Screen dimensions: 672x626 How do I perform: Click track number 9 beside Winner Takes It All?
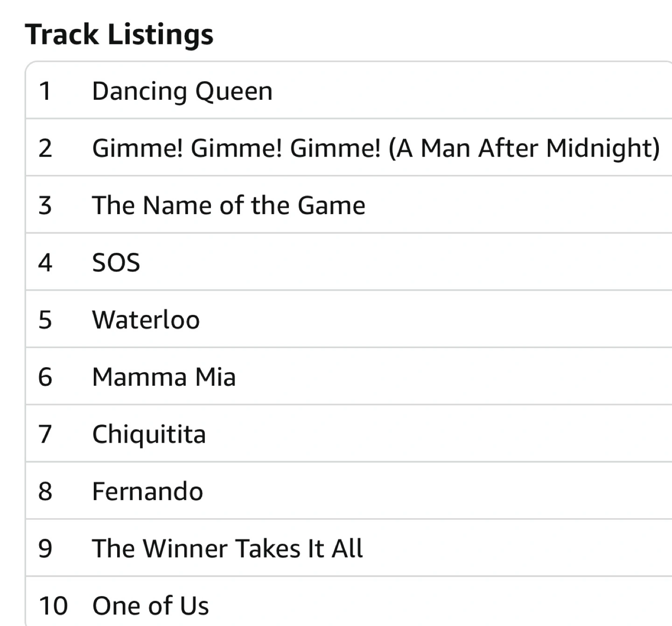point(45,549)
